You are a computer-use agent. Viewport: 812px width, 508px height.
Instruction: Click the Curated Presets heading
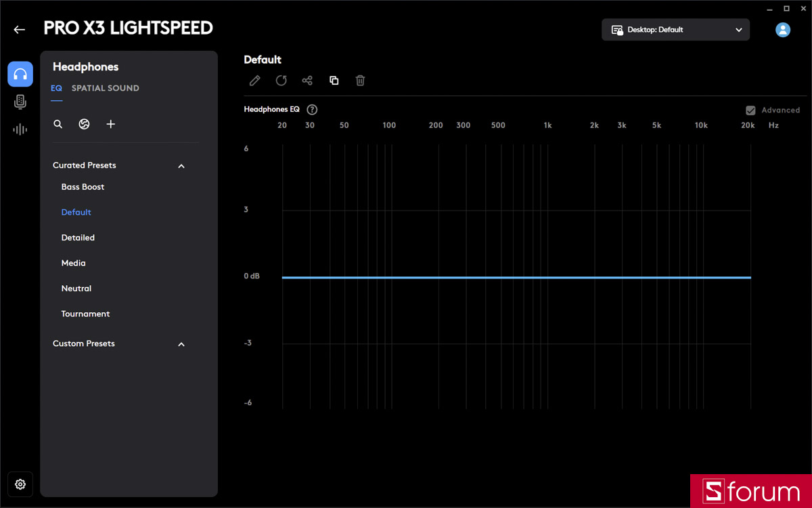click(x=85, y=165)
